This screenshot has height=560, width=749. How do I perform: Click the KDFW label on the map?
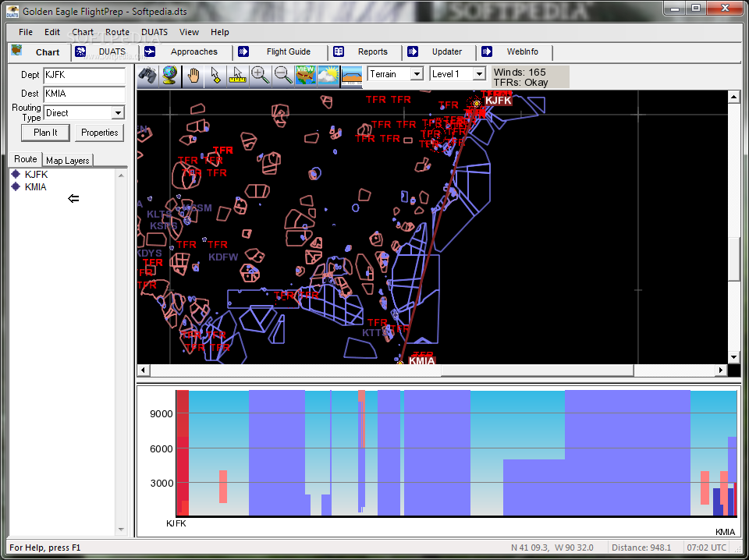pos(223,257)
